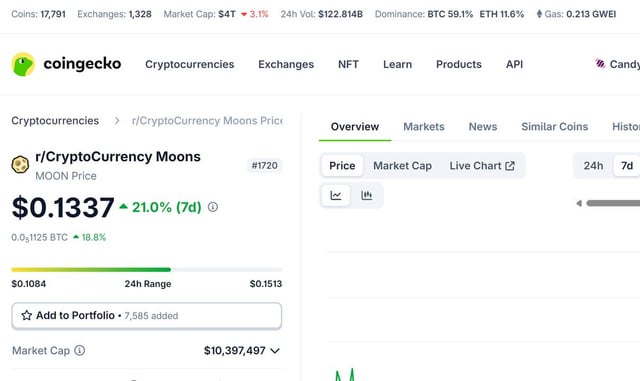Click the Candy rewards icon
This screenshot has height=381, width=640.
point(600,64)
